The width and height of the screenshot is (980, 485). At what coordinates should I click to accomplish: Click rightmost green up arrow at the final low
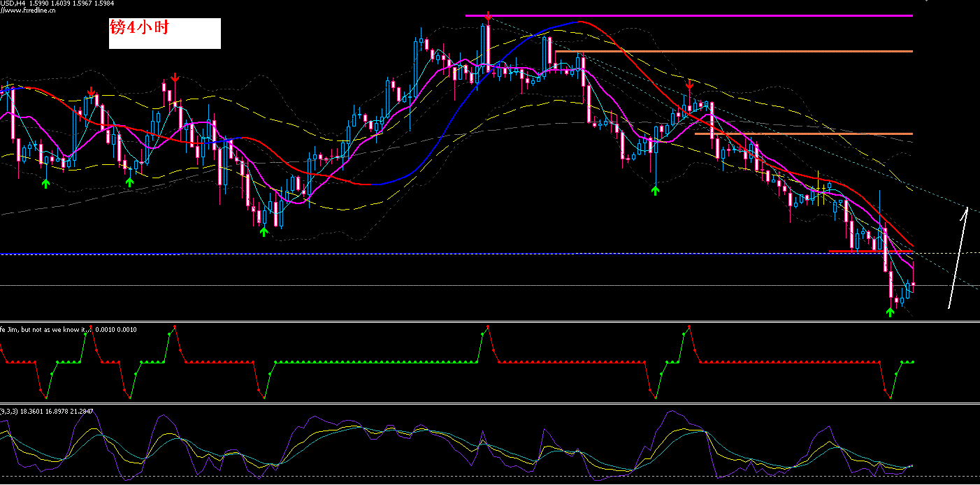coord(890,312)
